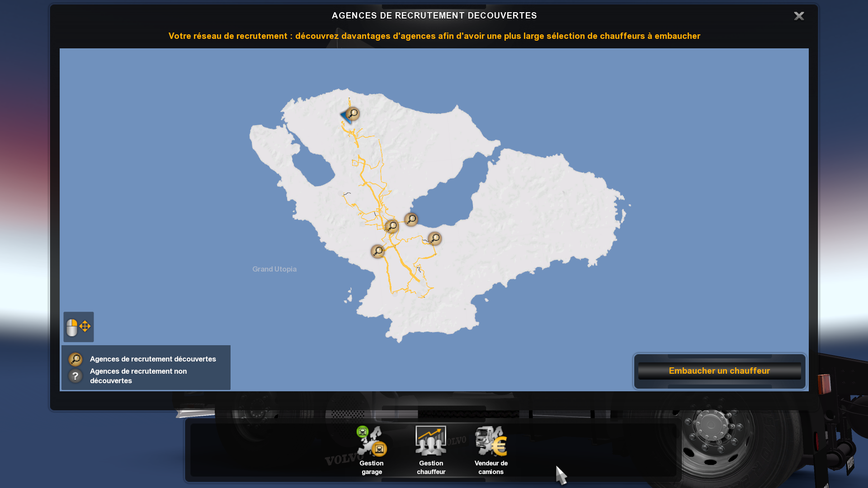Click the topmost marker in the central cluster
Viewport: 868px width, 488px height.
pyautogui.click(x=410, y=219)
